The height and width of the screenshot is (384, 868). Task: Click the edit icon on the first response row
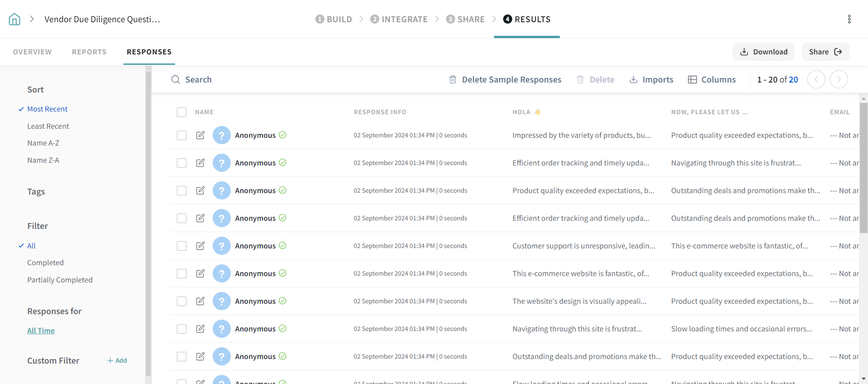pyautogui.click(x=200, y=135)
